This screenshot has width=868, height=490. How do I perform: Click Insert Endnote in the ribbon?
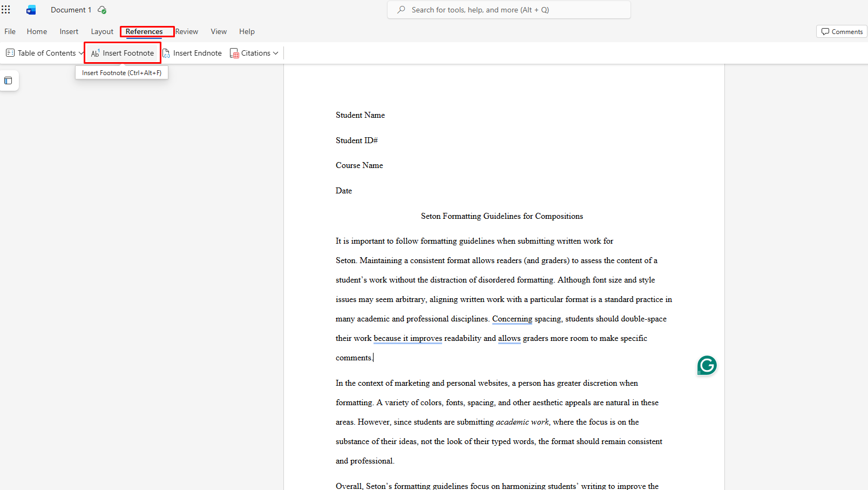(x=192, y=53)
